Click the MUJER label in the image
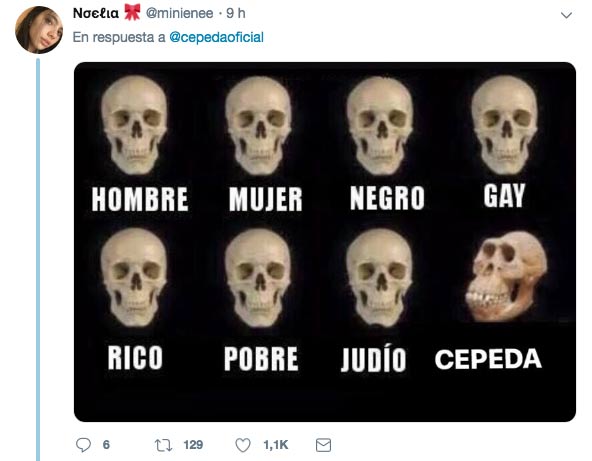592x461 pixels. click(265, 199)
